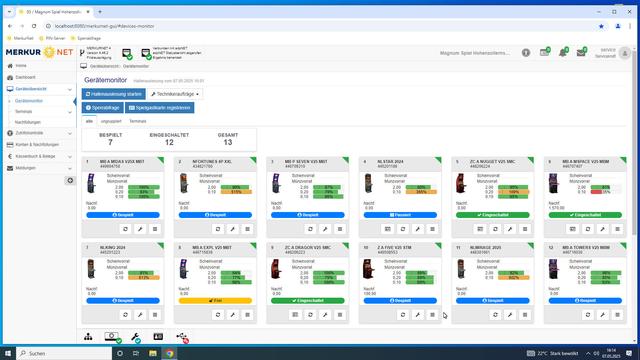Open list menu on device 9 DRAGON card
This screenshot has height=360, width=640.
[x=340, y=315]
